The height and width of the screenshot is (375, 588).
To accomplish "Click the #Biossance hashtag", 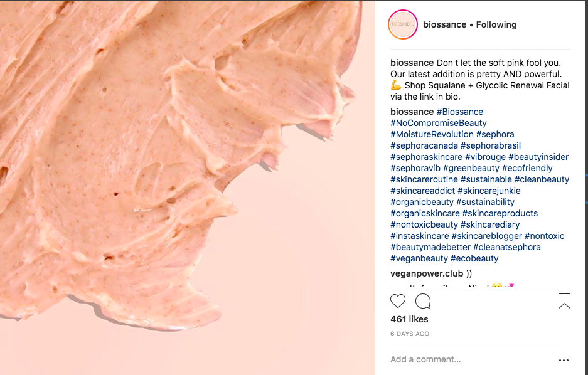I will tap(460, 112).
